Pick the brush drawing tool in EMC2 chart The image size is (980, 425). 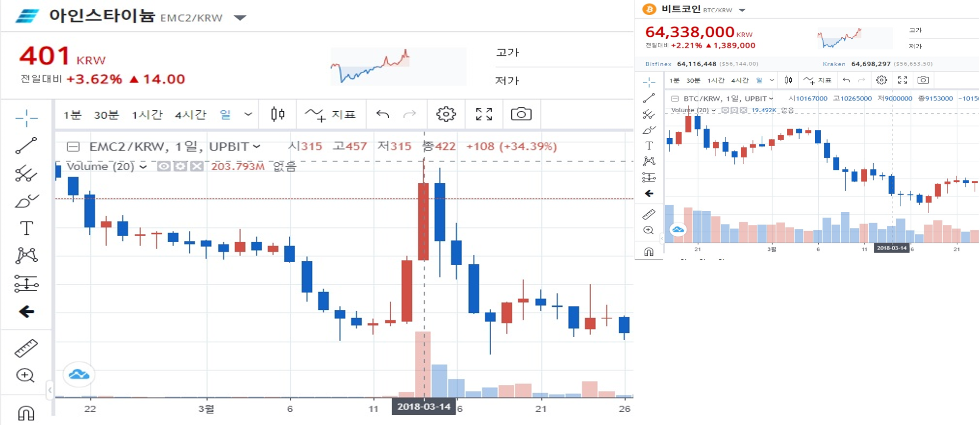click(26, 201)
